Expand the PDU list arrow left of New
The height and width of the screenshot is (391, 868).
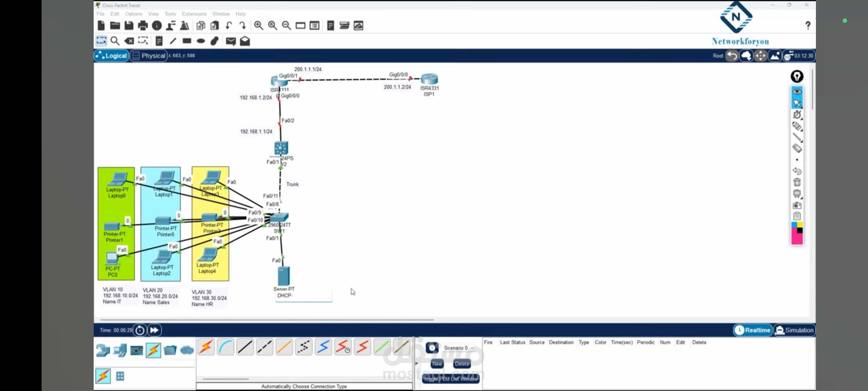tap(417, 363)
